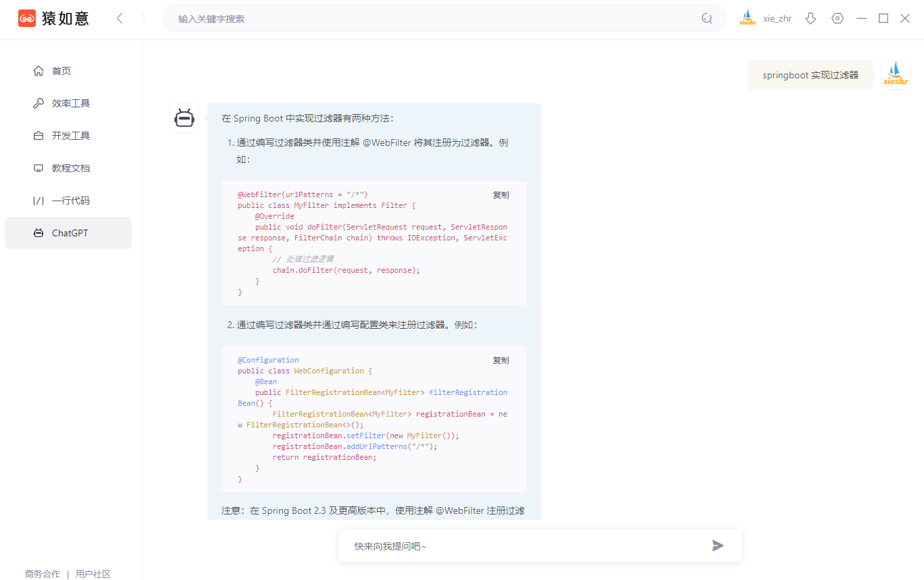
Task: Open the 商务合作 link
Action: [x=43, y=574]
